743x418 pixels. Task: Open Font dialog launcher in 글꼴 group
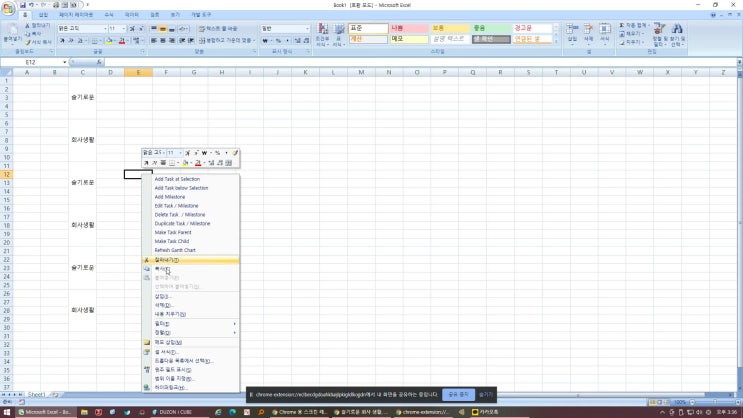142,52
